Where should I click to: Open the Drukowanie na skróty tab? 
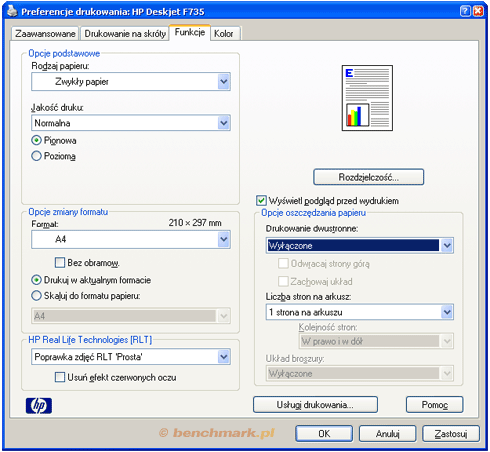(x=125, y=34)
